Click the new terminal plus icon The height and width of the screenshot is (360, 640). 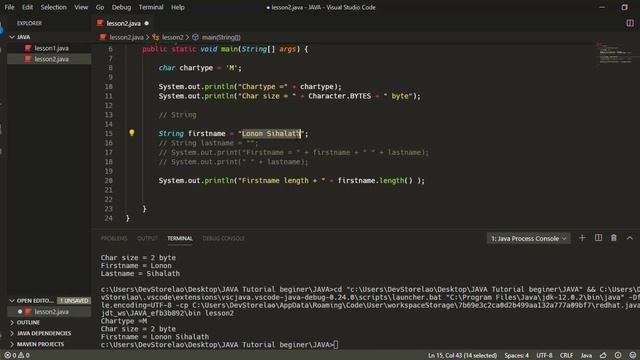point(582,238)
